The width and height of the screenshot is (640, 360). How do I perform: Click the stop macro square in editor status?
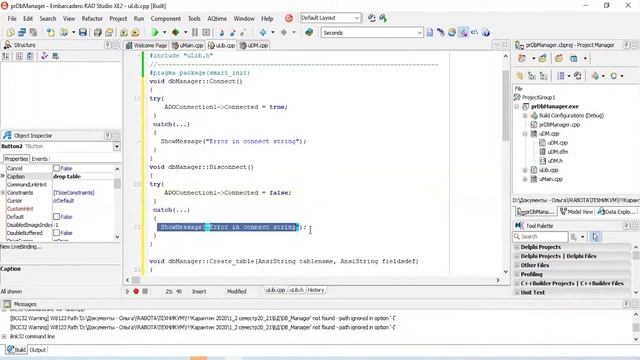(x=145, y=291)
